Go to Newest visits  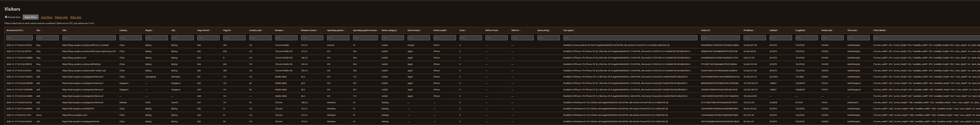click(61, 17)
